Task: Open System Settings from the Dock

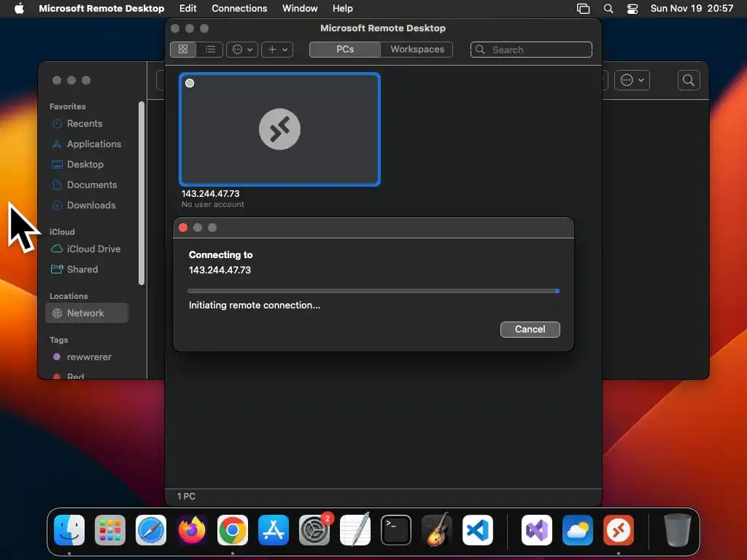Action: click(314, 530)
